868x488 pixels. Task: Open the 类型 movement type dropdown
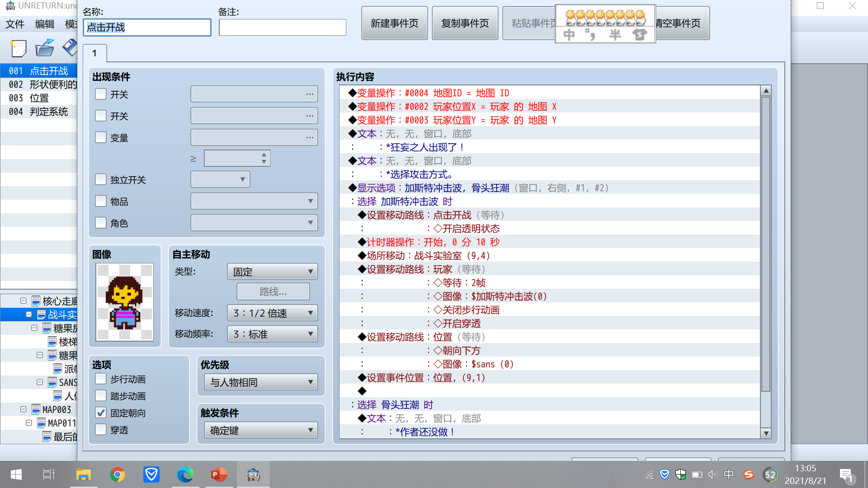coord(273,272)
